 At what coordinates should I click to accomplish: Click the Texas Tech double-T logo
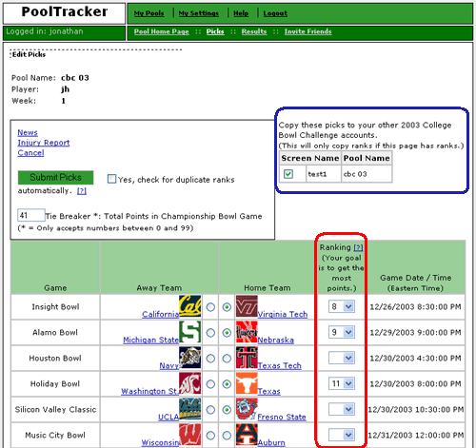tap(247, 358)
